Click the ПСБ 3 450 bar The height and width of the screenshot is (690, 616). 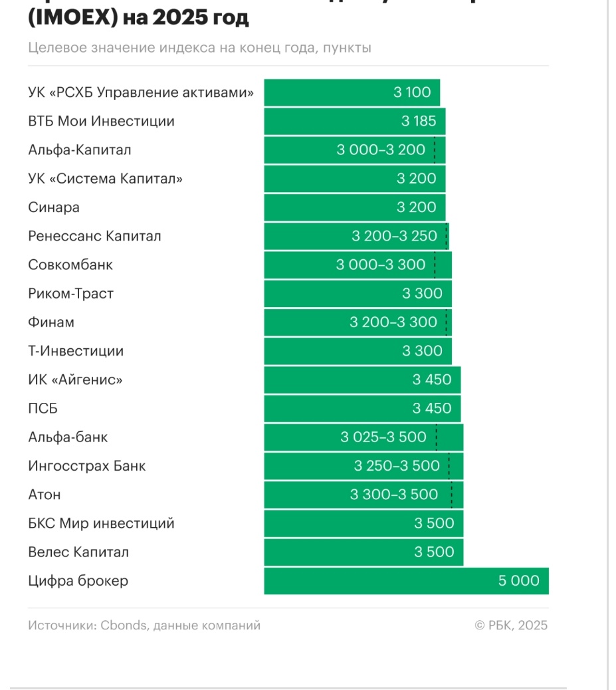[x=362, y=408]
